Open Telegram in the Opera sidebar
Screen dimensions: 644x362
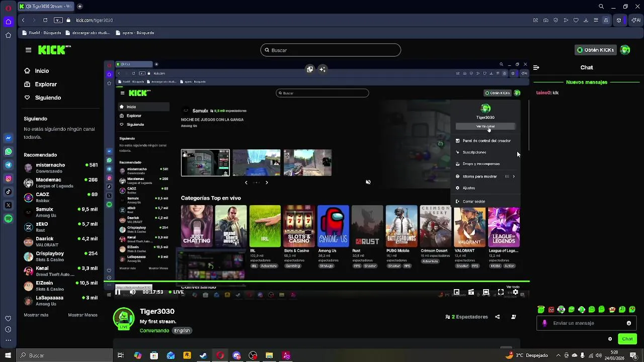coord(8,165)
